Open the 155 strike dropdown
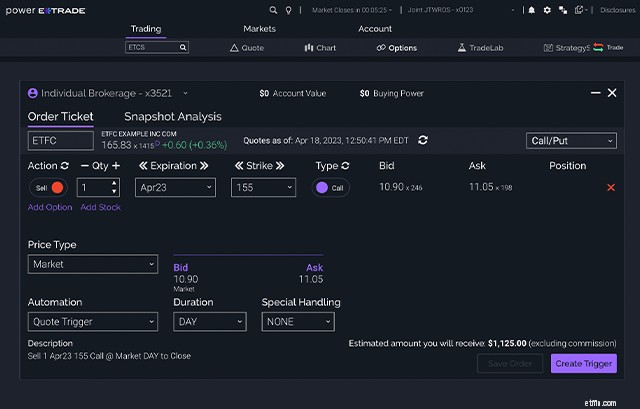 (263, 187)
